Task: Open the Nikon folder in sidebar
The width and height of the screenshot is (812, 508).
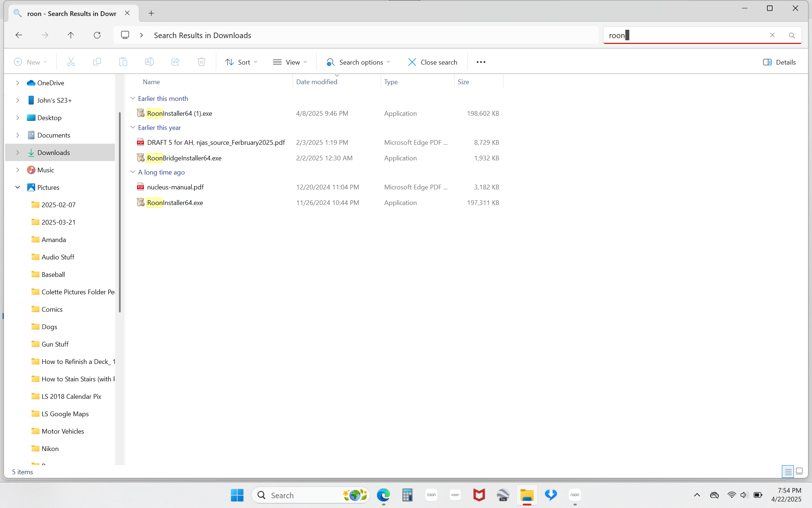Action: pyautogui.click(x=50, y=448)
